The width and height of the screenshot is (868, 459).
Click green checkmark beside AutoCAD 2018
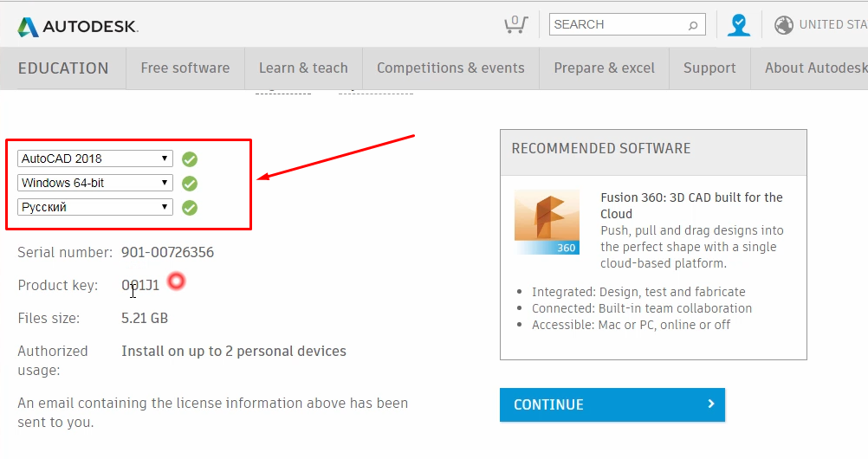coord(190,159)
